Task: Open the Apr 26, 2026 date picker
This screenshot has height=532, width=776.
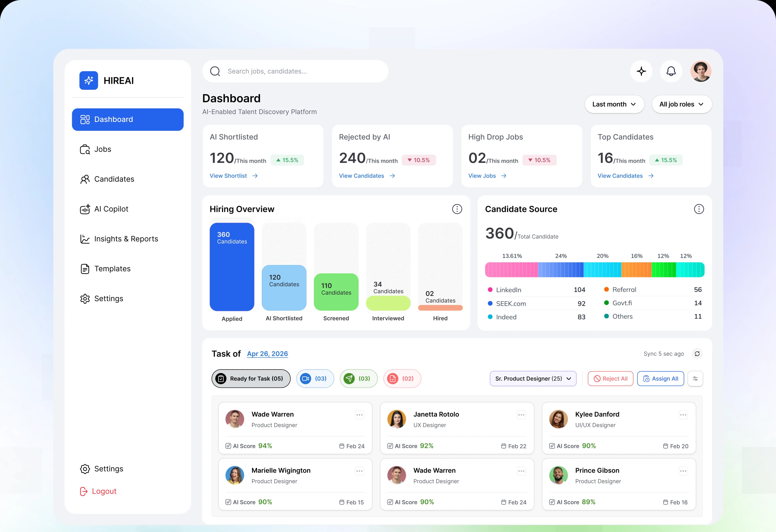Action: pos(268,354)
